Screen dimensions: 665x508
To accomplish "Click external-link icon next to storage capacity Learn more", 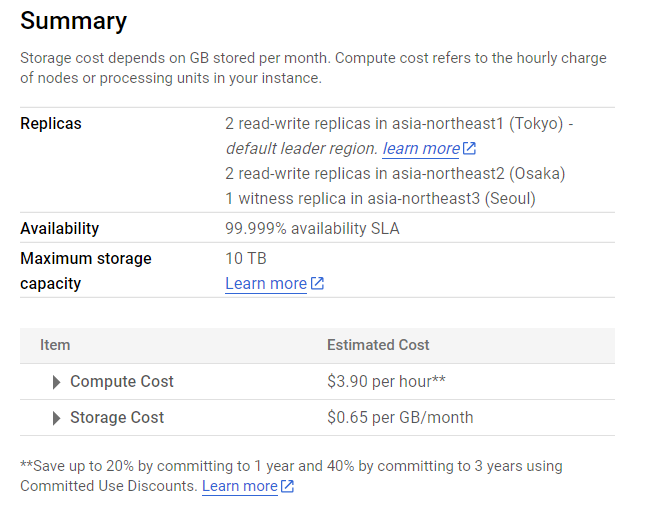I will pos(317,284).
